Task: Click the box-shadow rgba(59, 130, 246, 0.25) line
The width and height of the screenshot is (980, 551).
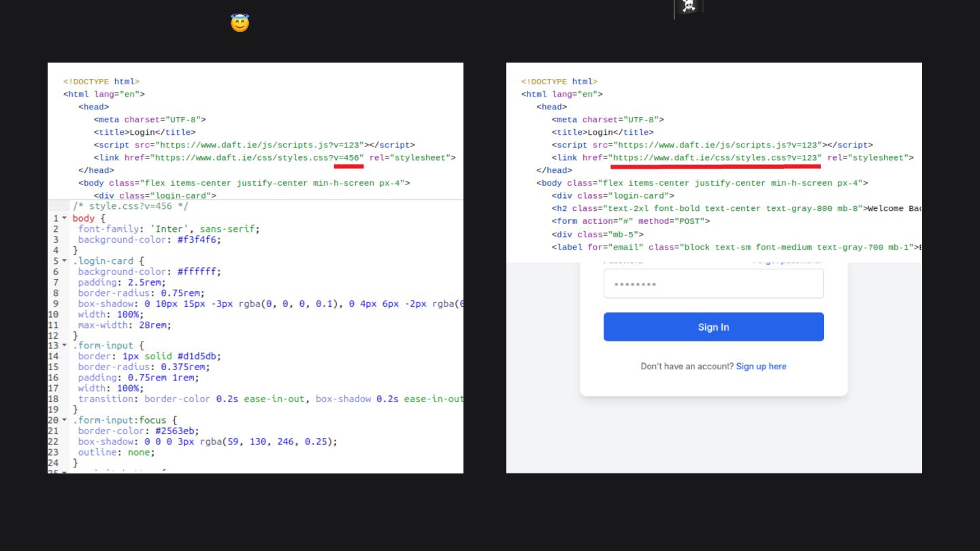Action: tap(208, 441)
